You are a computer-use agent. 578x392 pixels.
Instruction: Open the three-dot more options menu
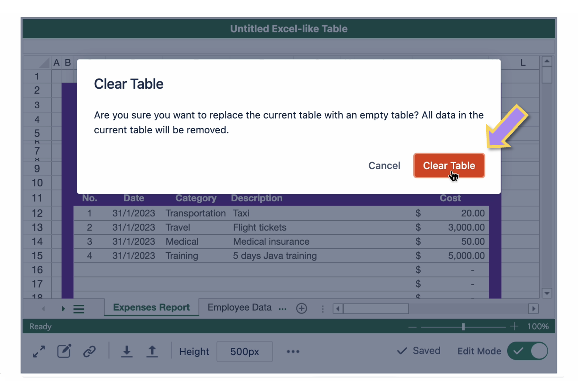coord(293,351)
